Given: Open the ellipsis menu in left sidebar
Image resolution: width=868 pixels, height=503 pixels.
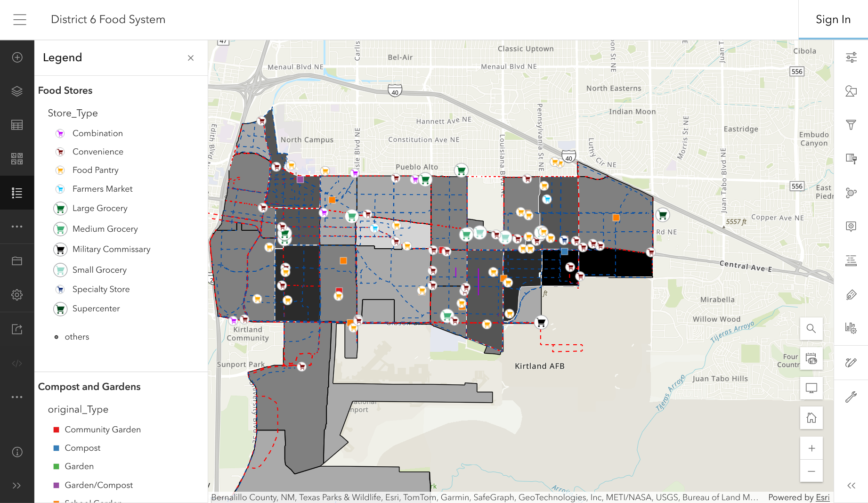Looking at the screenshot, I should (x=17, y=226).
